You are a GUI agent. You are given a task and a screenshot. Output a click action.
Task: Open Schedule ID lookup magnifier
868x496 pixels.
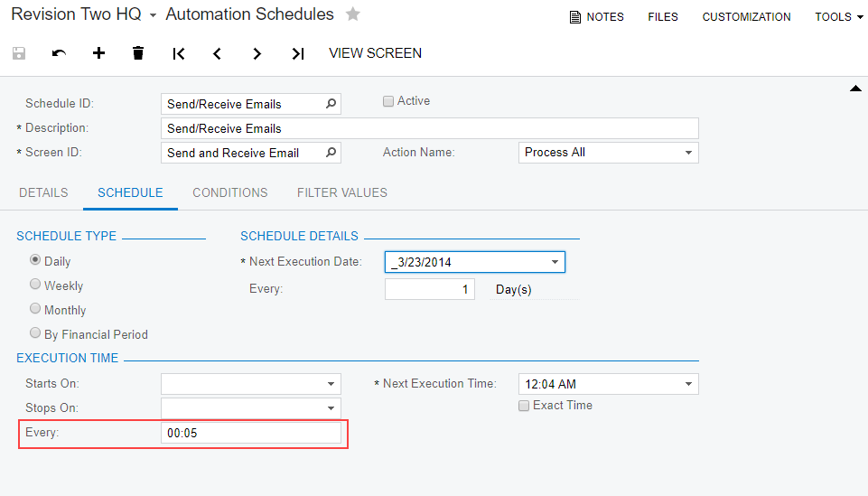[331, 104]
